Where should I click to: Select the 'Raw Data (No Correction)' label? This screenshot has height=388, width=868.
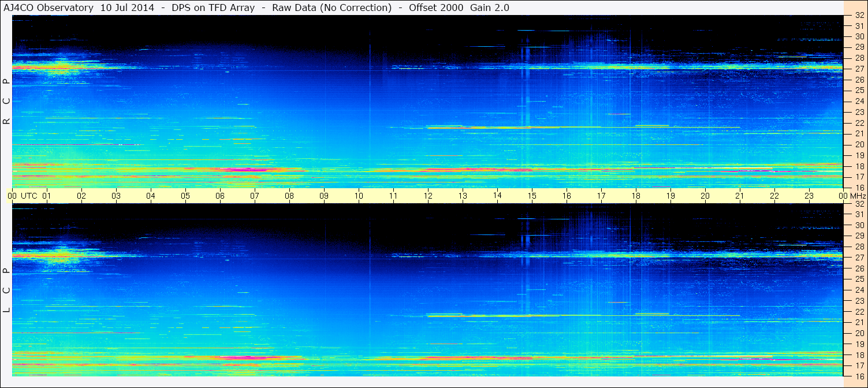pyautogui.click(x=332, y=8)
